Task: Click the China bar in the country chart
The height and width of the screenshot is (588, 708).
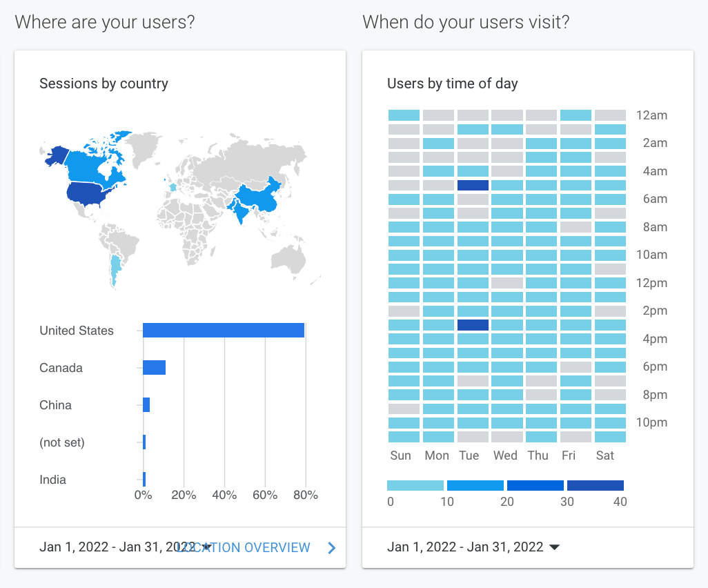Action: (146, 404)
